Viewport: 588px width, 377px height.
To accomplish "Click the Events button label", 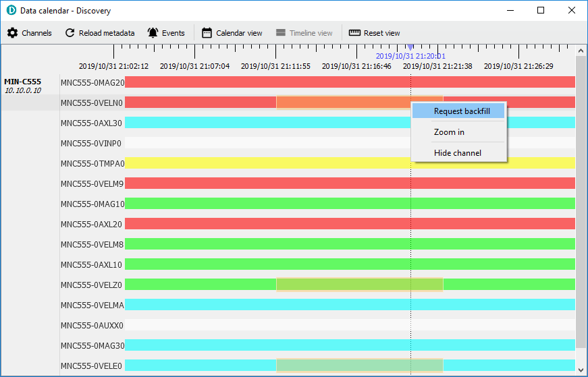I will point(173,33).
